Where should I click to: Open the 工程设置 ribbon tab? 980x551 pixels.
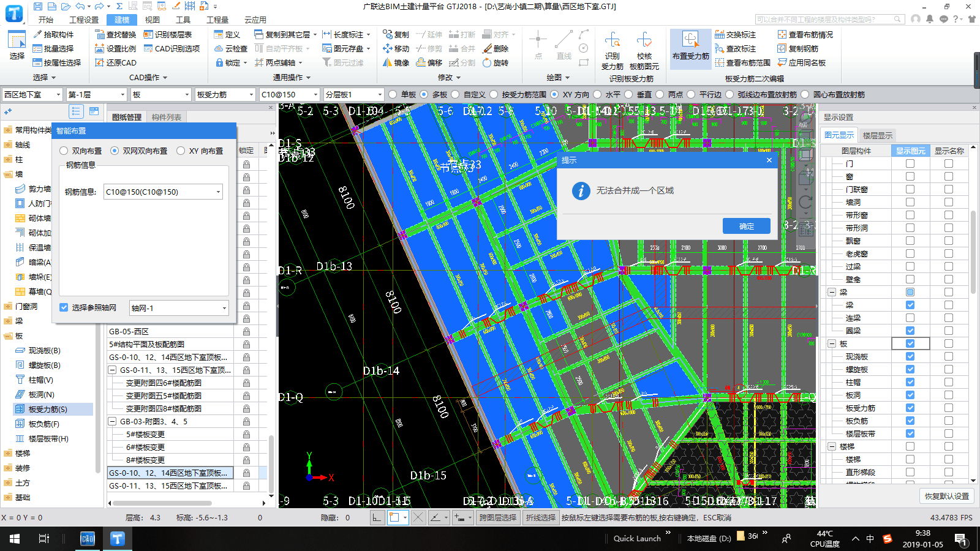point(84,20)
